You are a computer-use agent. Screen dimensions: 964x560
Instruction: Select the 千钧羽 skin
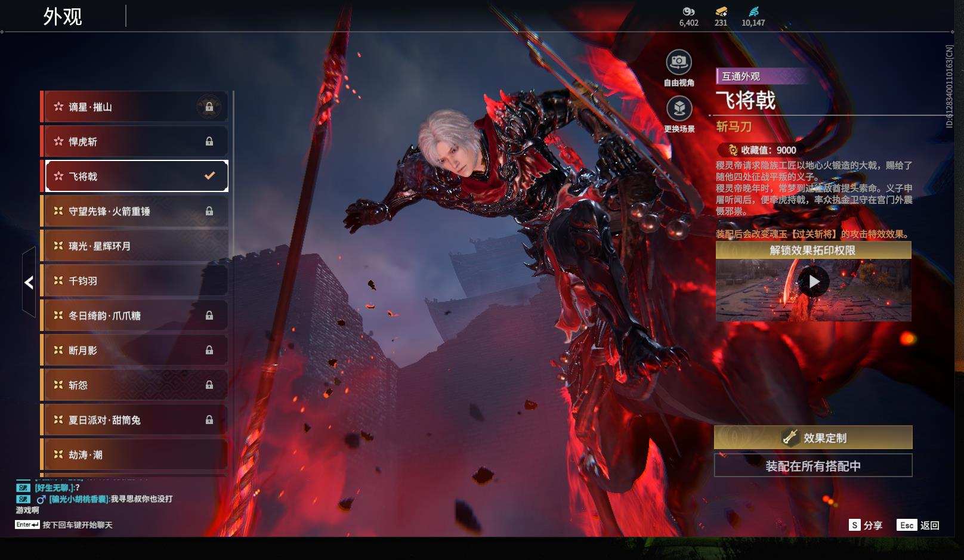(134, 280)
